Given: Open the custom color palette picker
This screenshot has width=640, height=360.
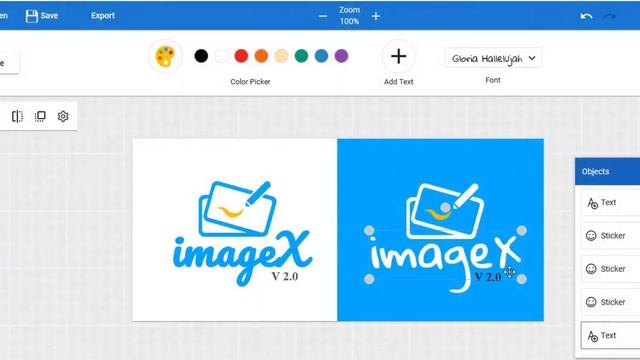Looking at the screenshot, I should [x=165, y=56].
